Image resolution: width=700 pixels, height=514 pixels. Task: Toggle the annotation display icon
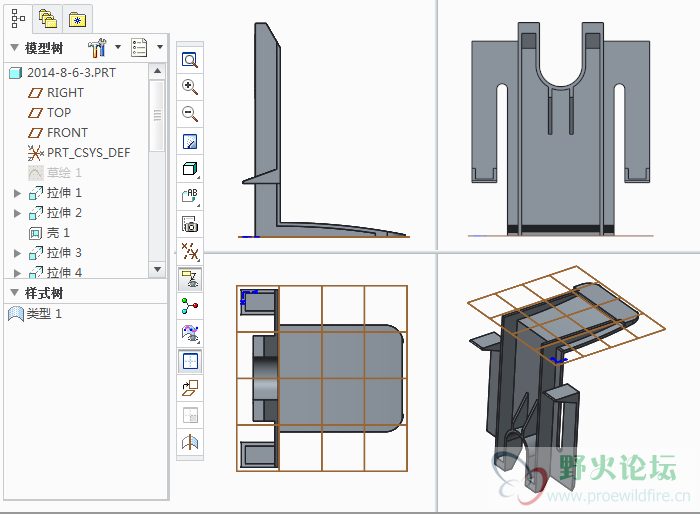point(190,279)
